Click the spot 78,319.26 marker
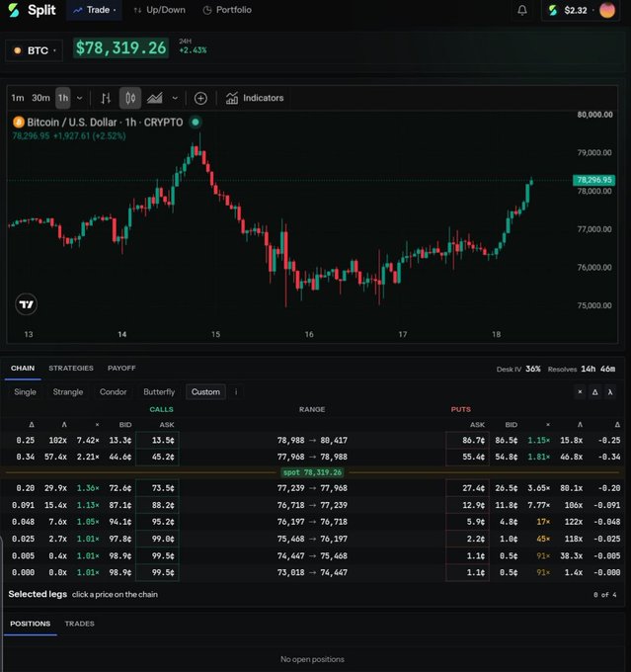Viewport: 631px width, 672px height. 312,472
